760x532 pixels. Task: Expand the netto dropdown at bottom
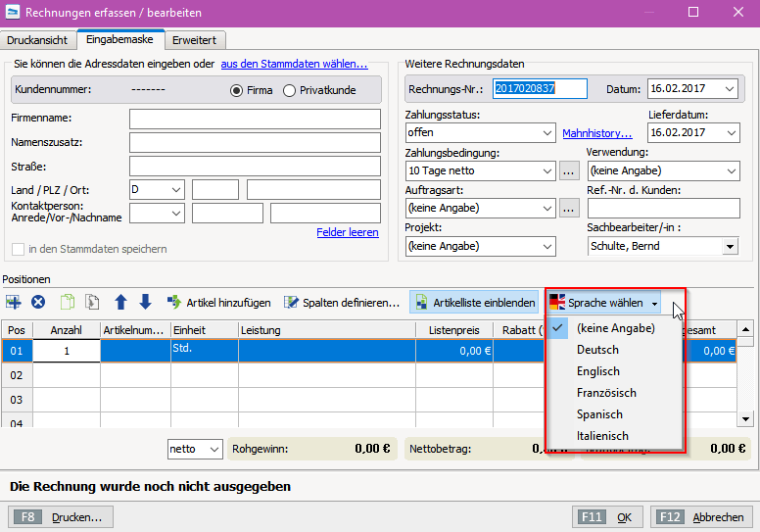coord(214,450)
